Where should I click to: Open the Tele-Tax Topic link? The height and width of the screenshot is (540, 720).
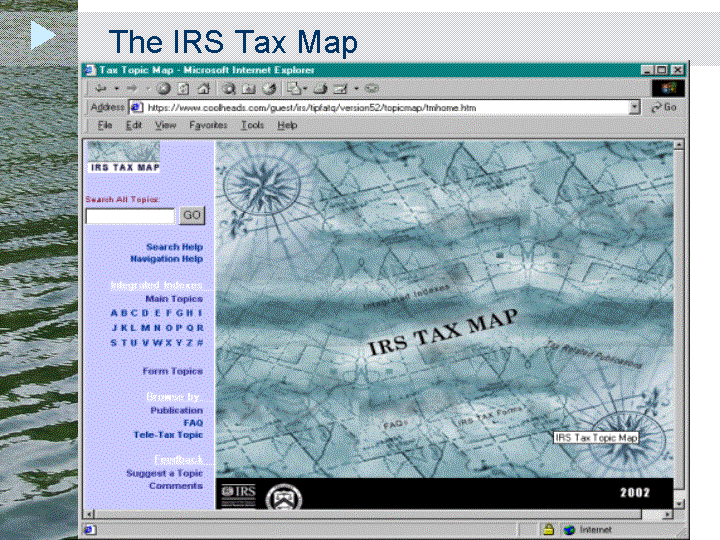[x=168, y=434]
